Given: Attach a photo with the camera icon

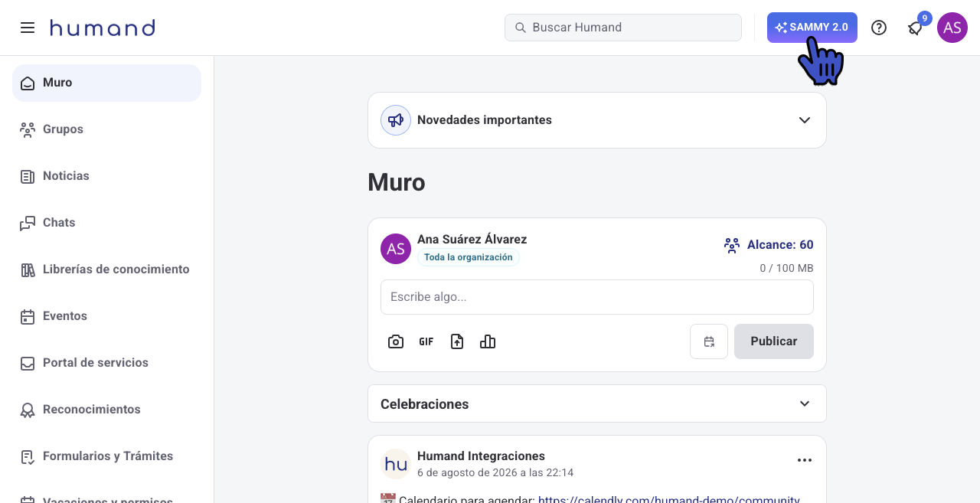Looking at the screenshot, I should point(396,341).
